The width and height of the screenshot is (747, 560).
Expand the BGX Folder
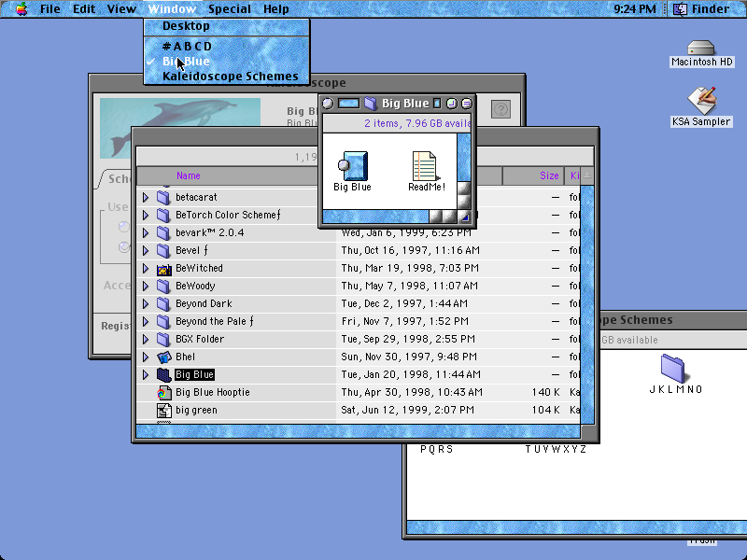[146, 339]
